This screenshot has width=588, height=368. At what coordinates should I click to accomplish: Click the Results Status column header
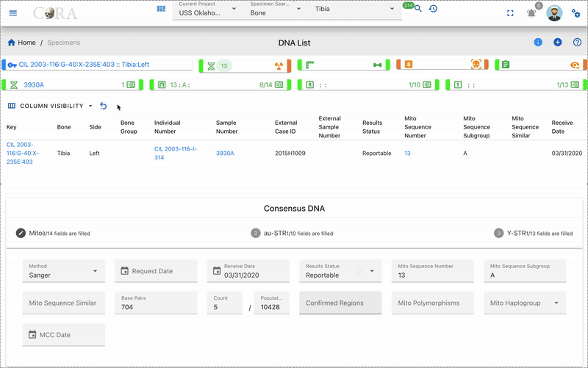pyautogui.click(x=373, y=127)
